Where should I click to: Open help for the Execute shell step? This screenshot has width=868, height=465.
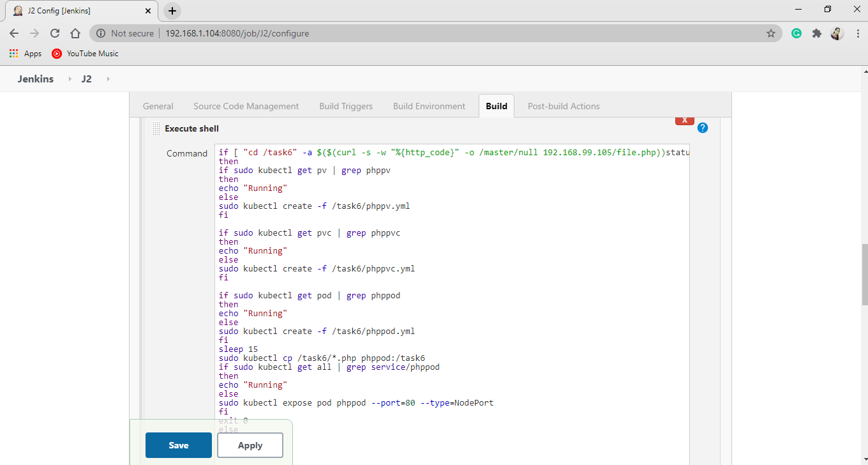[x=702, y=128]
